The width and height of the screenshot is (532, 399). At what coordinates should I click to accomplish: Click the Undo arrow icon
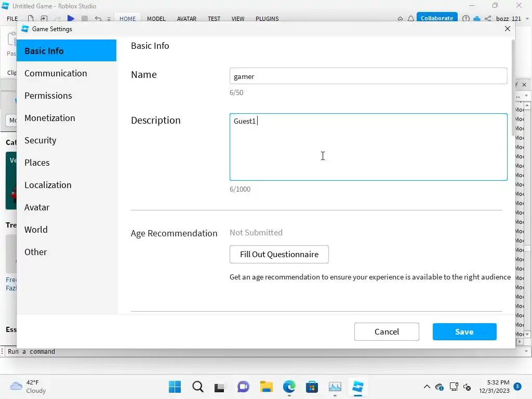98,18
